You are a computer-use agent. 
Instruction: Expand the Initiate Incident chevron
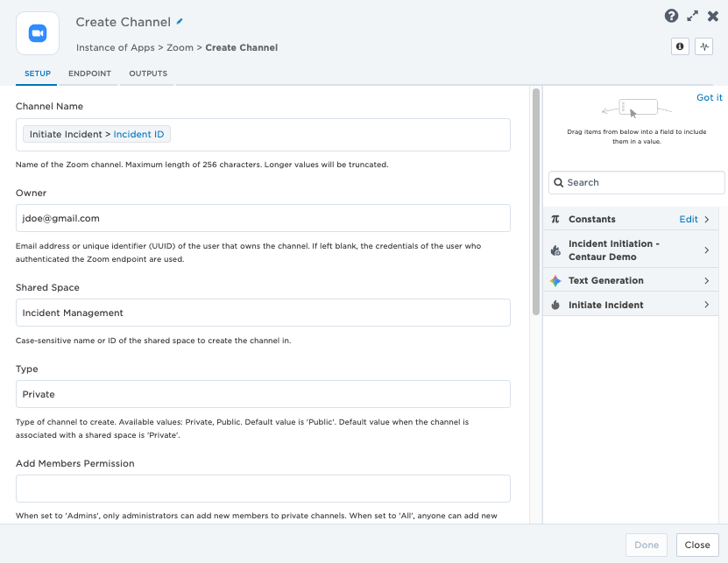pos(707,305)
